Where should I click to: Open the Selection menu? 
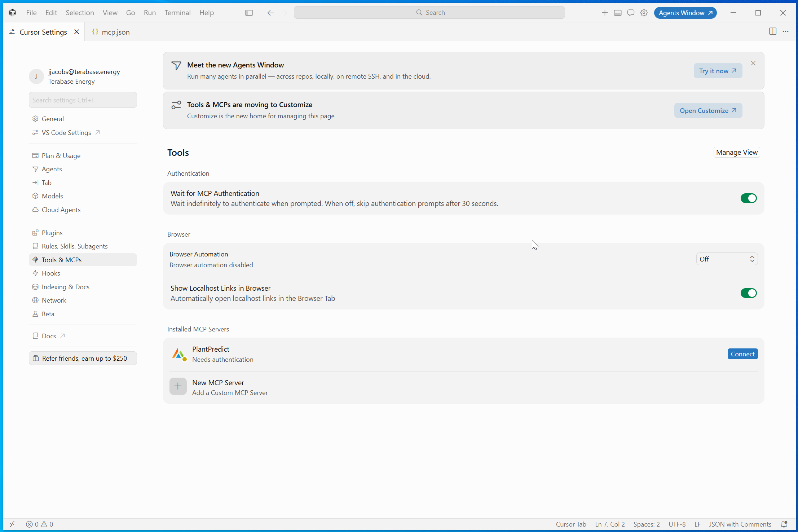80,13
